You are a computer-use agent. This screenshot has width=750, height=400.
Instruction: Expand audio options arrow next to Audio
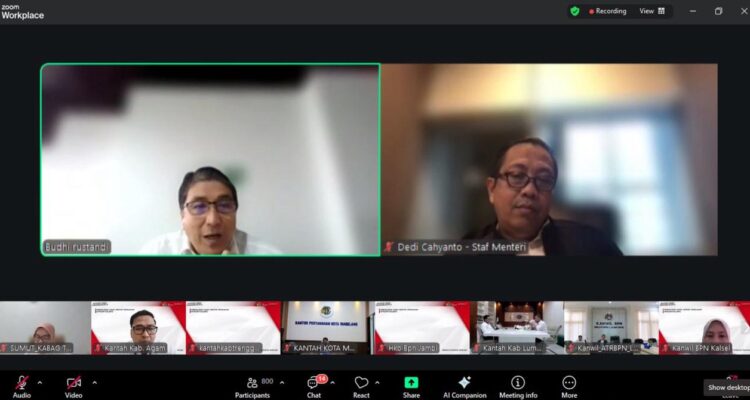[40, 382]
